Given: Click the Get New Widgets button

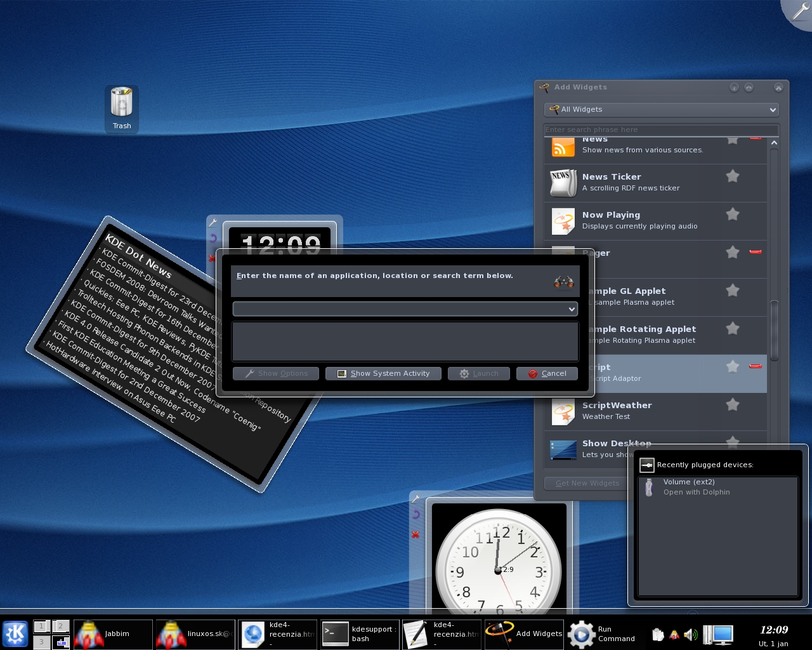Looking at the screenshot, I should pyautogui.click(x=587, y=483).
